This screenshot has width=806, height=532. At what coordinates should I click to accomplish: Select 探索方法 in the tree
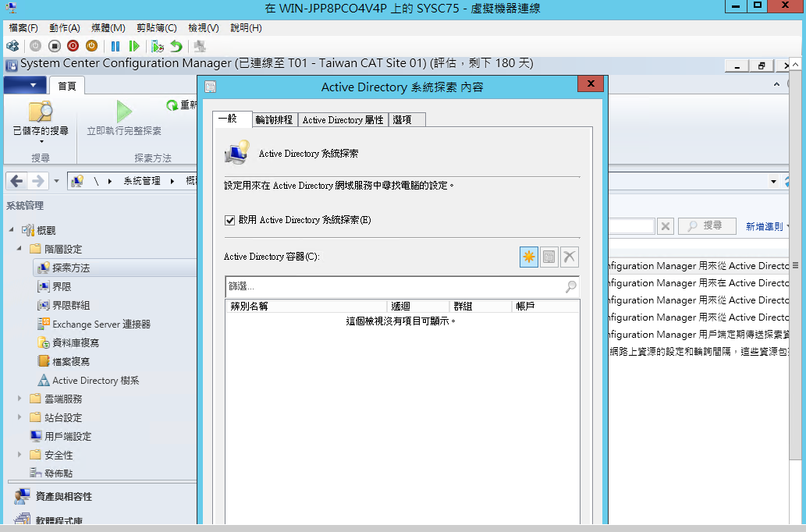click(71, 268)
